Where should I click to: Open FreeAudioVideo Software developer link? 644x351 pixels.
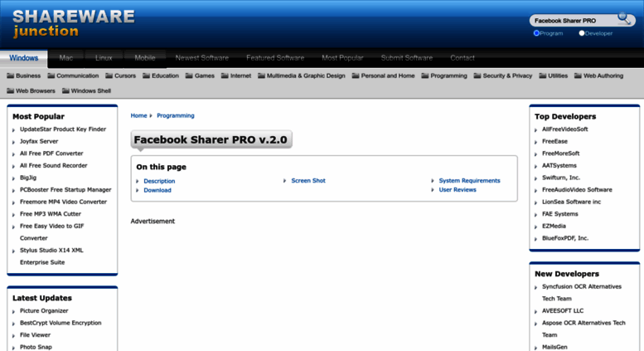coord(577,190)
